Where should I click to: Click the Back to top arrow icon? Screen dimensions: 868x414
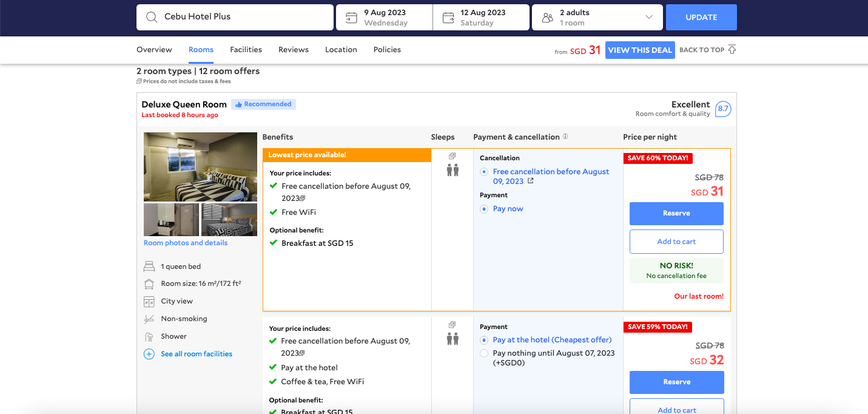coord(732,50)
